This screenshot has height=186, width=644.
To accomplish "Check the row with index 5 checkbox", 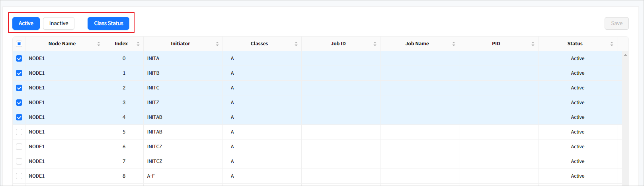I will tap(19, 132).
